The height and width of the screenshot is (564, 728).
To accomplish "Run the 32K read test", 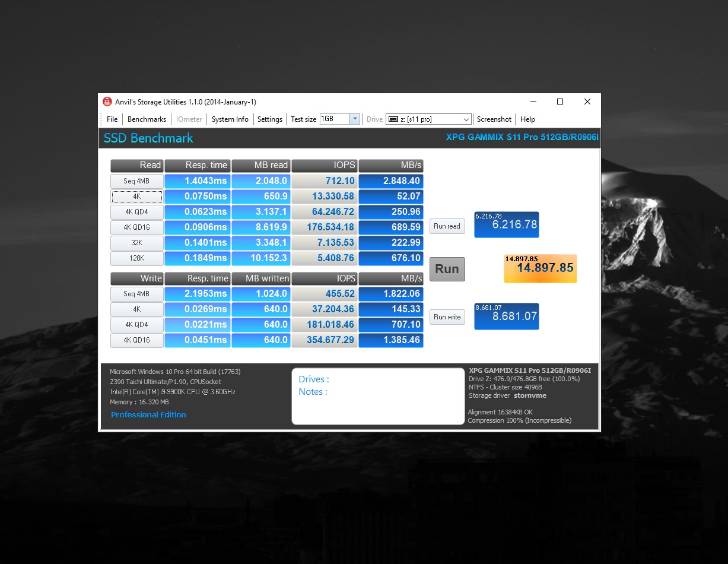I will coord(137,243).
